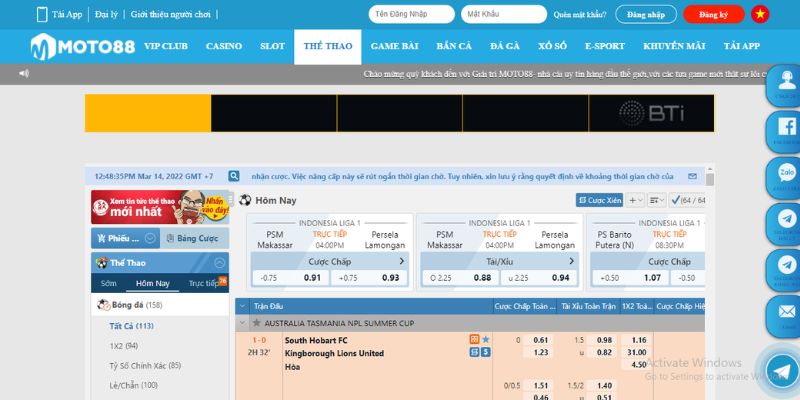This screenshot has width=800, height=400.
Task: Open the Vietnam flag language selector
Action: [x=760, y=14]
